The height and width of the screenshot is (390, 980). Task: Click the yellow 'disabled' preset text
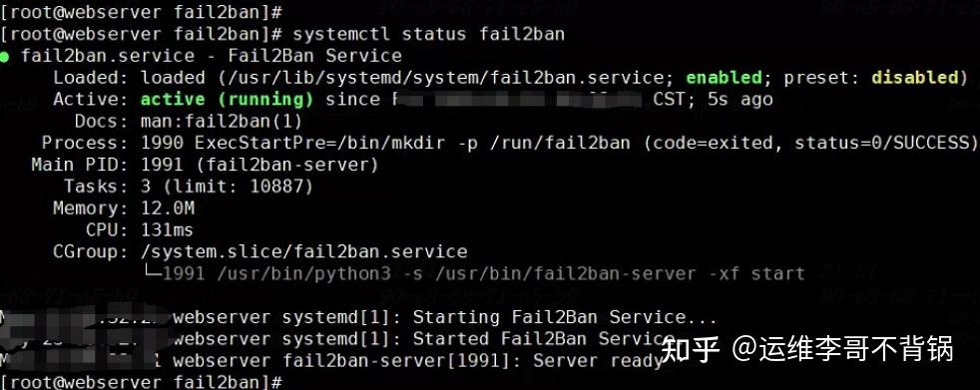tap(915, 78)
